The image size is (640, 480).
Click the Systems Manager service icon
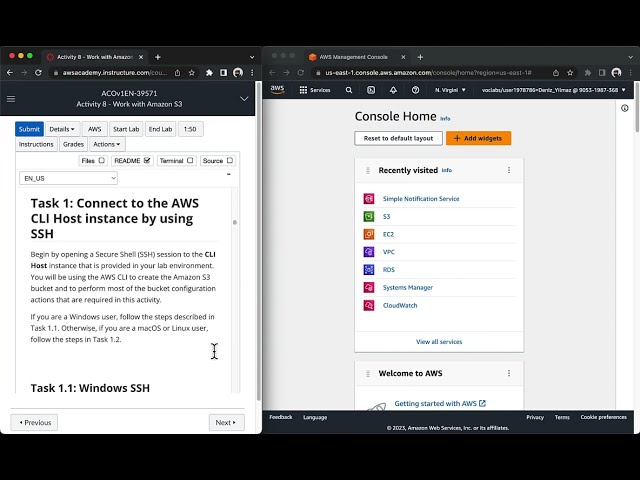point(369,287)
